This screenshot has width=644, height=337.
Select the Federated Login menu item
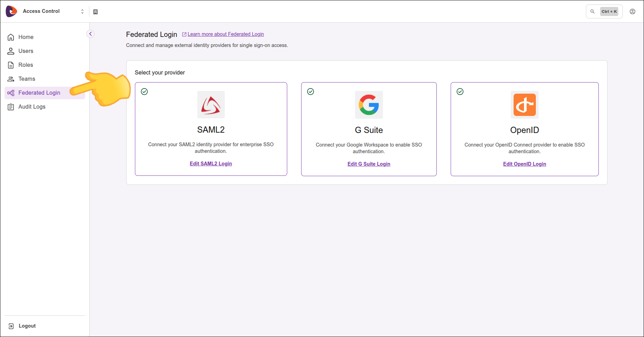tap(39, 93)
